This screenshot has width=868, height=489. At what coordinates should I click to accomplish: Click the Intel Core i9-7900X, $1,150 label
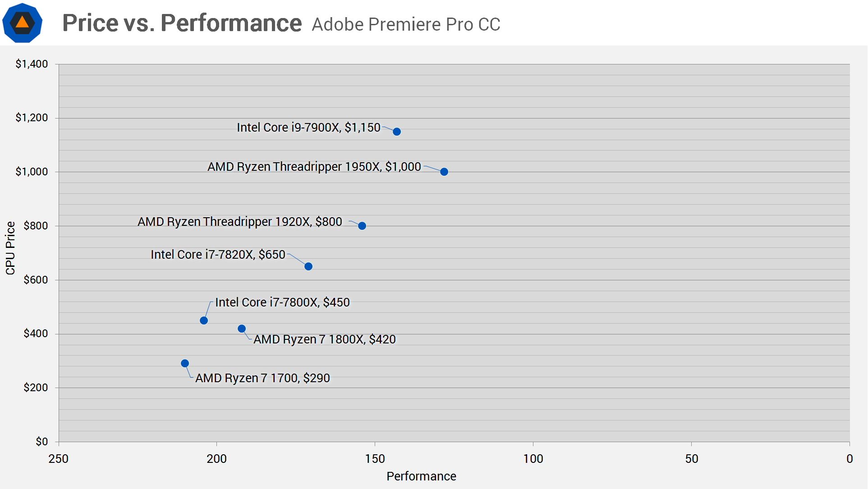(308, 128)
